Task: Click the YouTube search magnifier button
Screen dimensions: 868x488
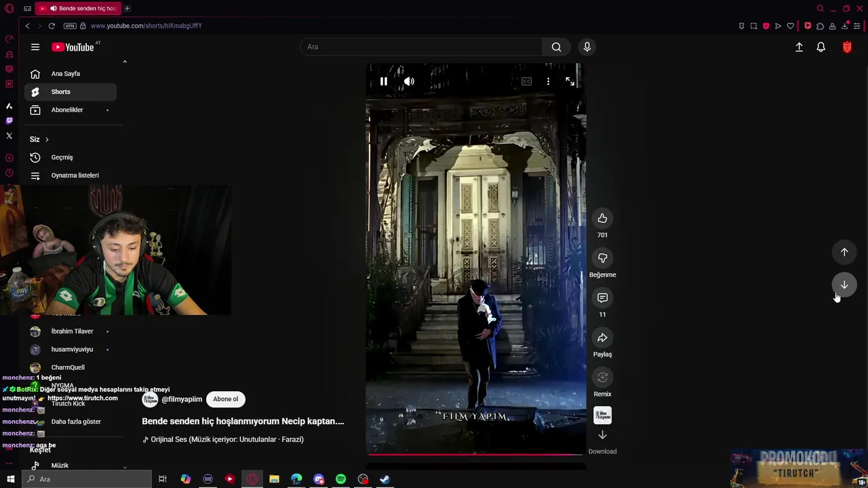Action: [x=556, y=47]
